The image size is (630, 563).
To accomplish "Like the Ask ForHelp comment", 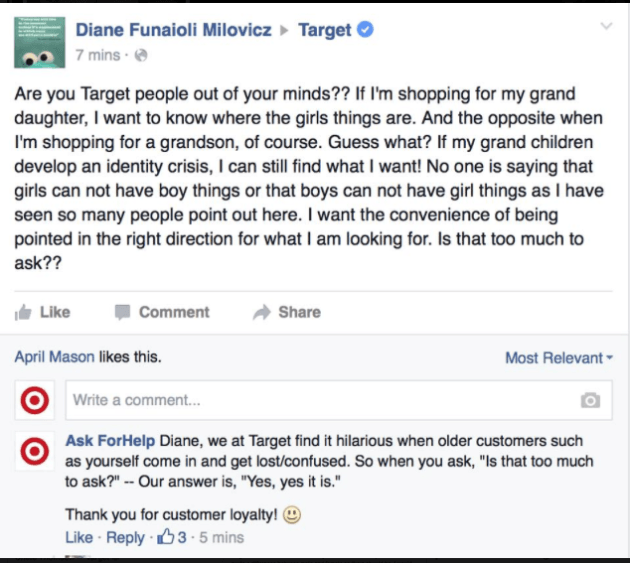I will click(79, 538).
